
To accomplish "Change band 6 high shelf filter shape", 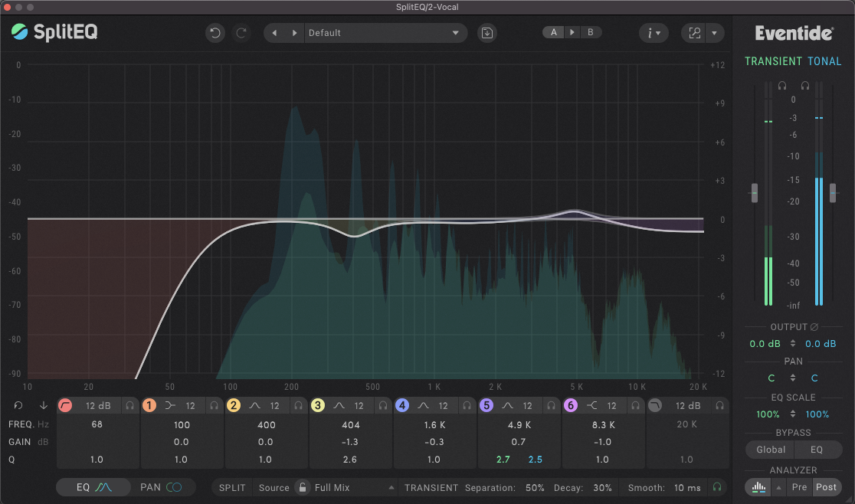I will point(591,405).
